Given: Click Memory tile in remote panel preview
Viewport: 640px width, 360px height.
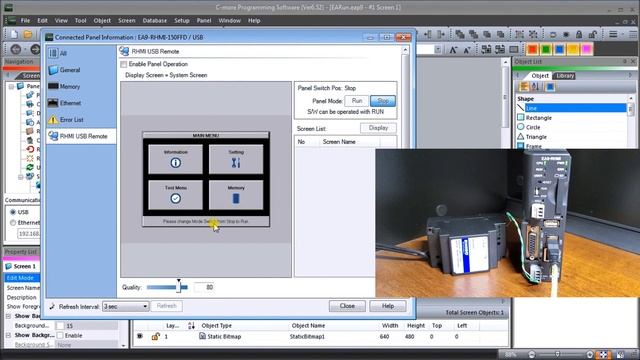Looking at the screenshot, I should pos(236,195).
